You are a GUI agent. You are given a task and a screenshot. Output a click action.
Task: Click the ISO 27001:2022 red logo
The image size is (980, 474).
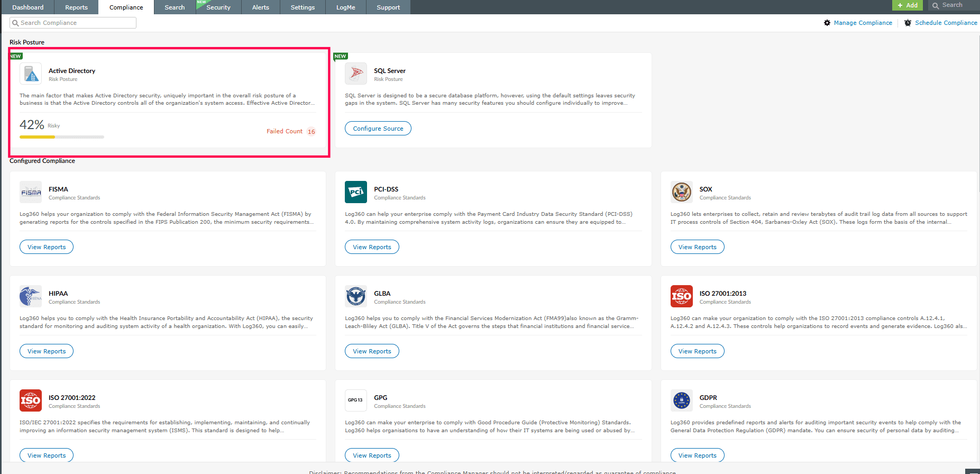click(31, 401)
